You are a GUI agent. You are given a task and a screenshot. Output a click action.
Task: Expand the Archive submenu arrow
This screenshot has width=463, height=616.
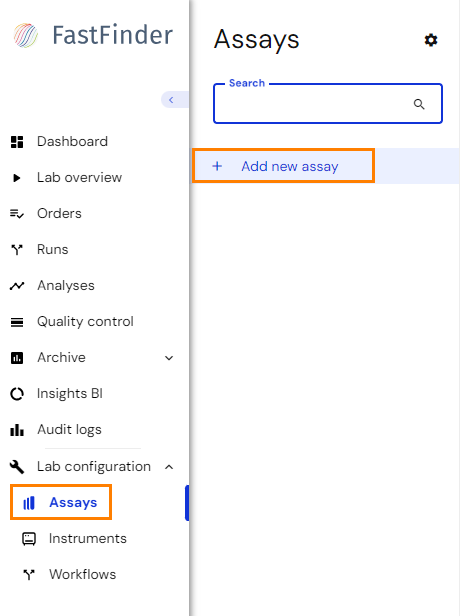pos(169,358)
